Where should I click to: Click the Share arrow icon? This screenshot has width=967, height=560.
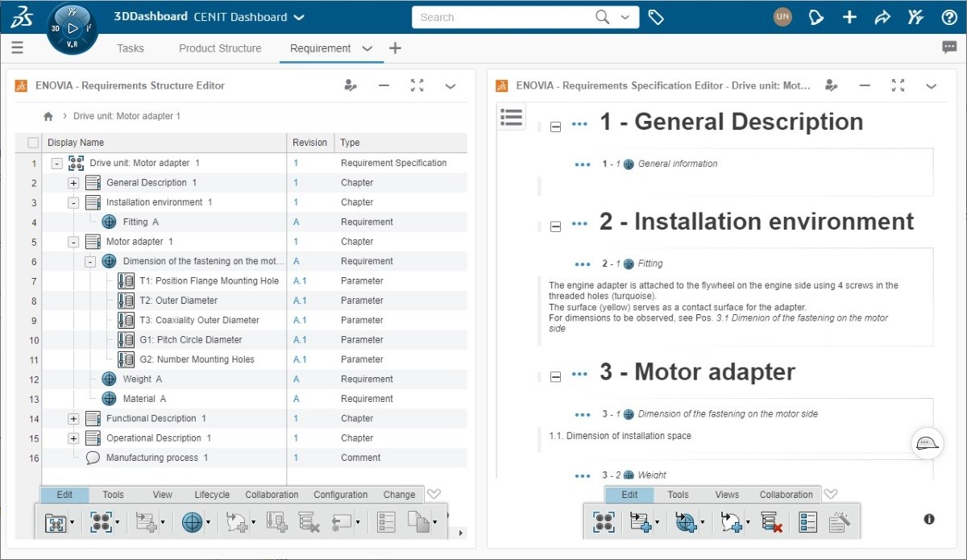point(882,17)
